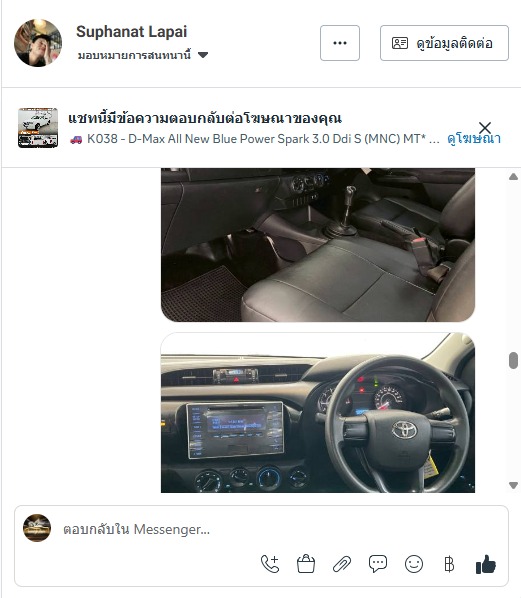Click the ดูข้อมูลติดต่อ contact info button
The image size is (521, 598).
point(444,43)
